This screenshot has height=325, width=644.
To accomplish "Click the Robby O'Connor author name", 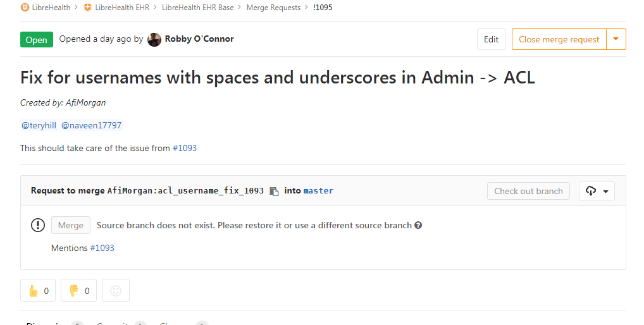I will pos(199,39).
